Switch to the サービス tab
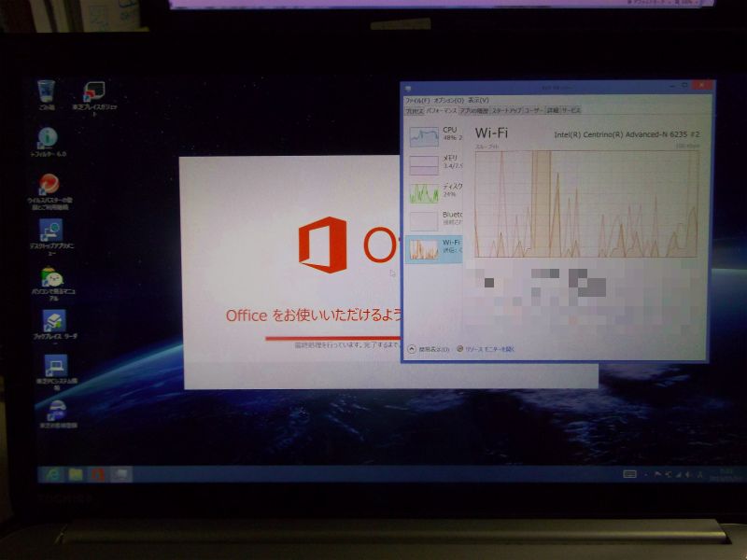Viewport: 747px width, 560px height. pyautogui.click(x=571, y=110)
